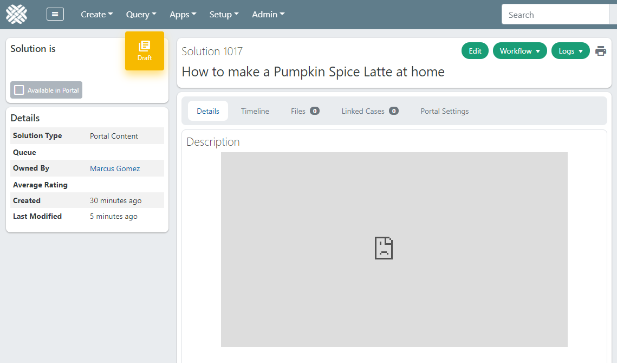Click the app logo in the header
Screen dimensions: 617x364
(x=16, y=14)
